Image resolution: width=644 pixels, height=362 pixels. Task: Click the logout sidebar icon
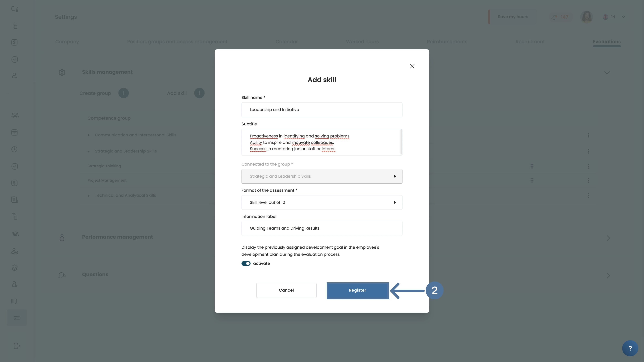(x=16, y=346)
